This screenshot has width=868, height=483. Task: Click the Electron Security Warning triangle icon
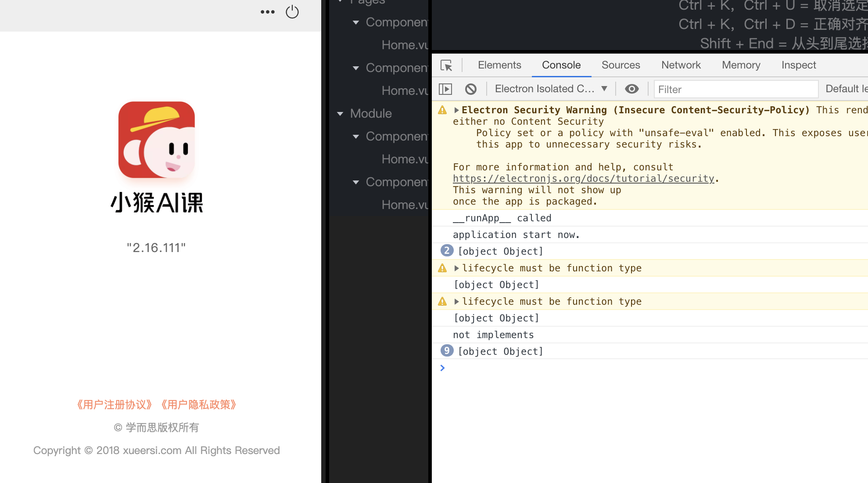[x=442, y=110]
